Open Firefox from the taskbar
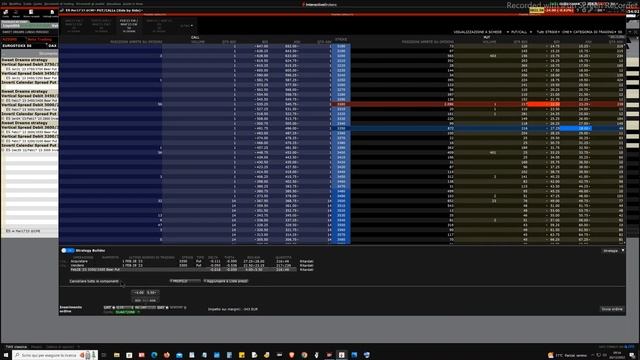 pyautogui.click(x=167, y=355)
